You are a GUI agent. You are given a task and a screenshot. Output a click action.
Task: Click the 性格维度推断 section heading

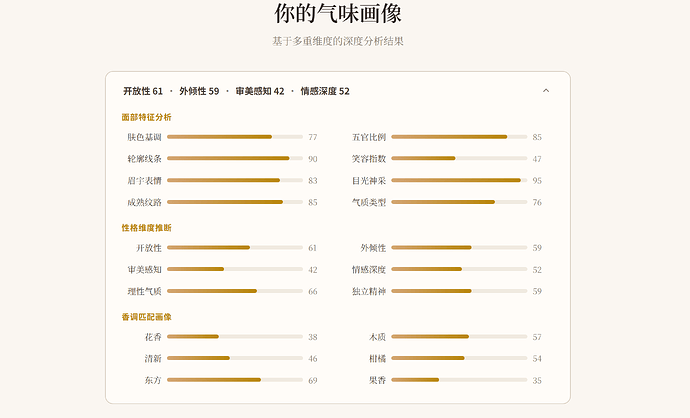pyautogui.click(x=147, y=227)
